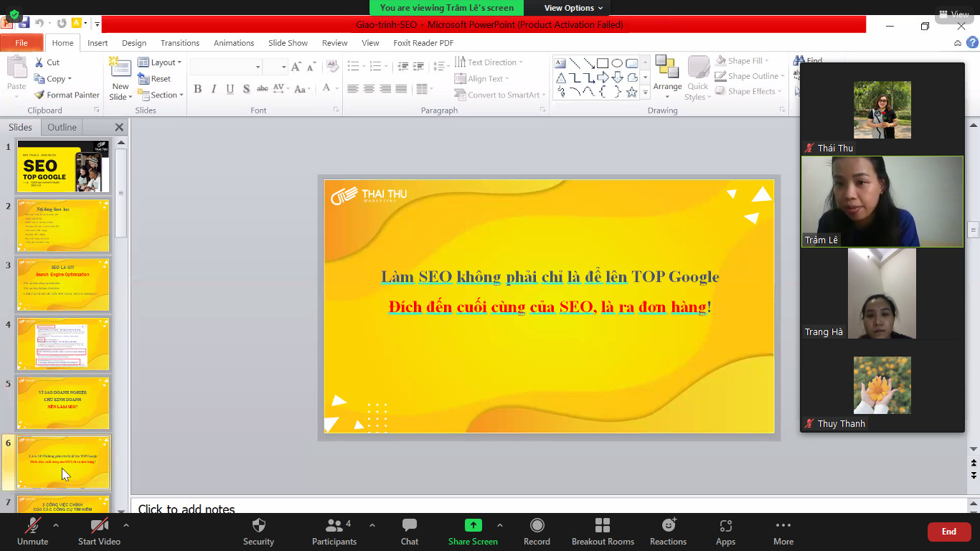
Task: Switch to the Animations ribbon tab
Action: pos(234,43)
